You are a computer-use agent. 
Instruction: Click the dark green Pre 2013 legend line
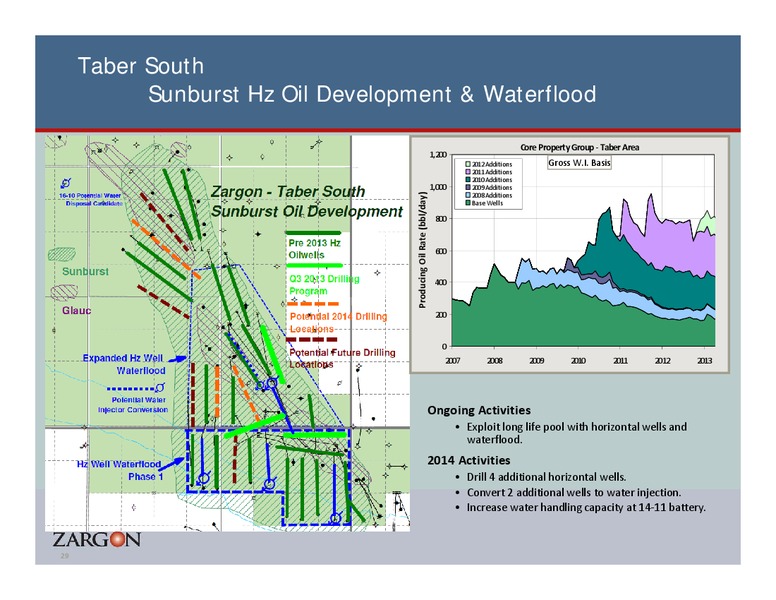click(x=313, y=232)
